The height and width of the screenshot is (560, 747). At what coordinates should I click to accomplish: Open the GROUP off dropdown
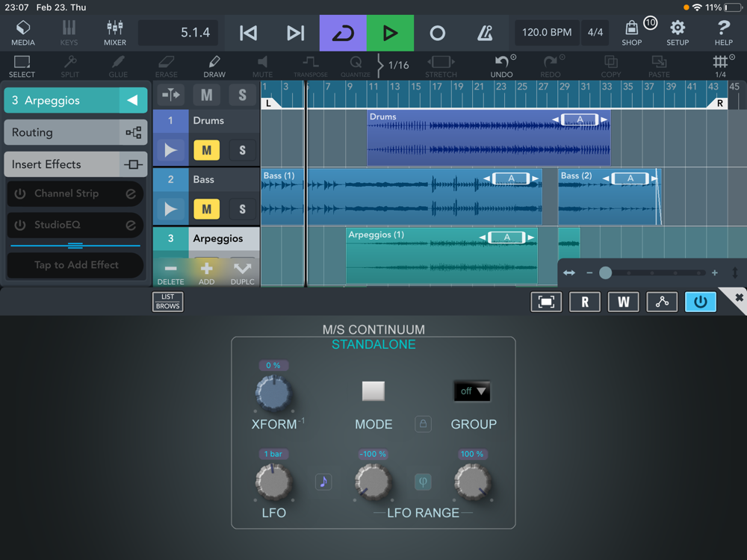[471, 391]
